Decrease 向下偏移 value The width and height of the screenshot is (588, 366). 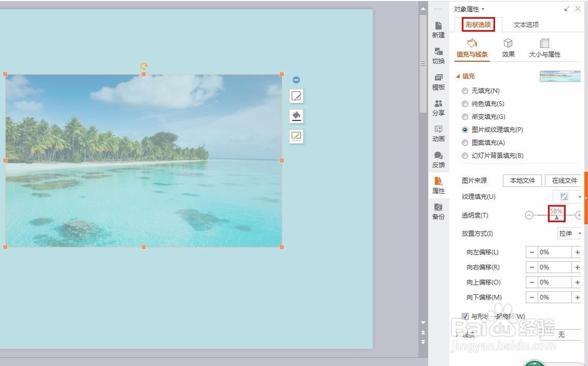532,297
